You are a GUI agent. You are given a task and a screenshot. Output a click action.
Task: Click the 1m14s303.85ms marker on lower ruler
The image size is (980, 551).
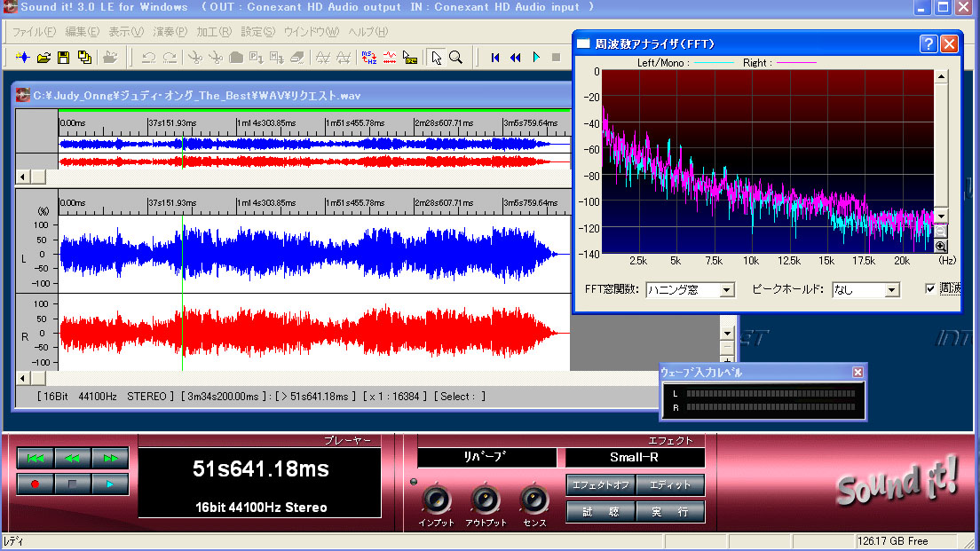pyautogui.click(x=266, y=203)
